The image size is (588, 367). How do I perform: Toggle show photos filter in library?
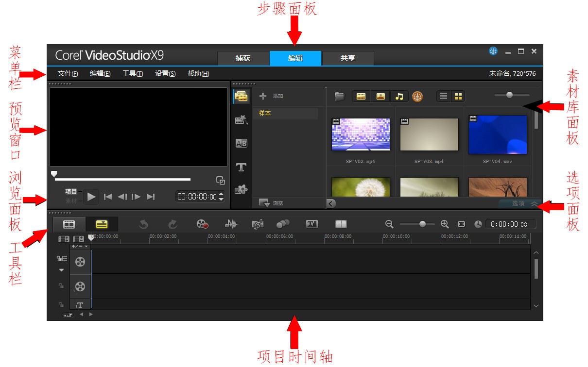click(380, 96)
